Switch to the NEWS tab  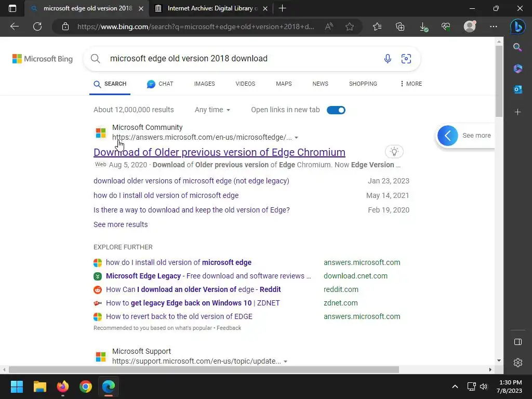tap(320, 84)
